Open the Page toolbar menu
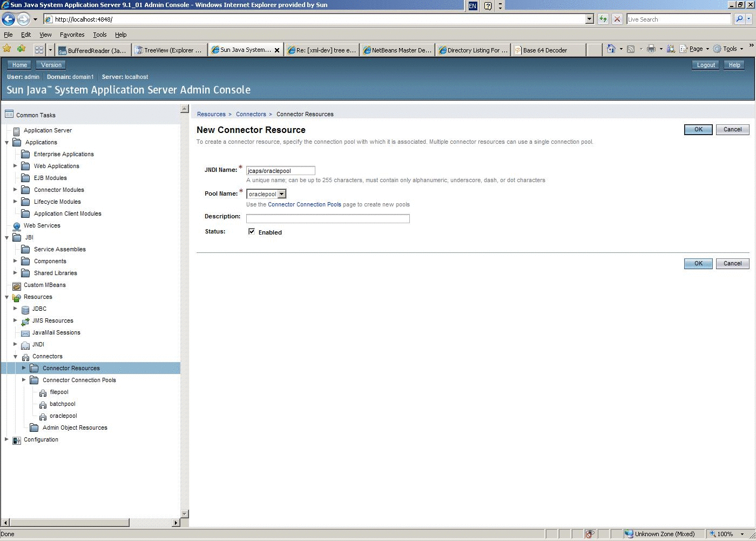The width and height of the screenshot is (756, 541). click(696, 49)
